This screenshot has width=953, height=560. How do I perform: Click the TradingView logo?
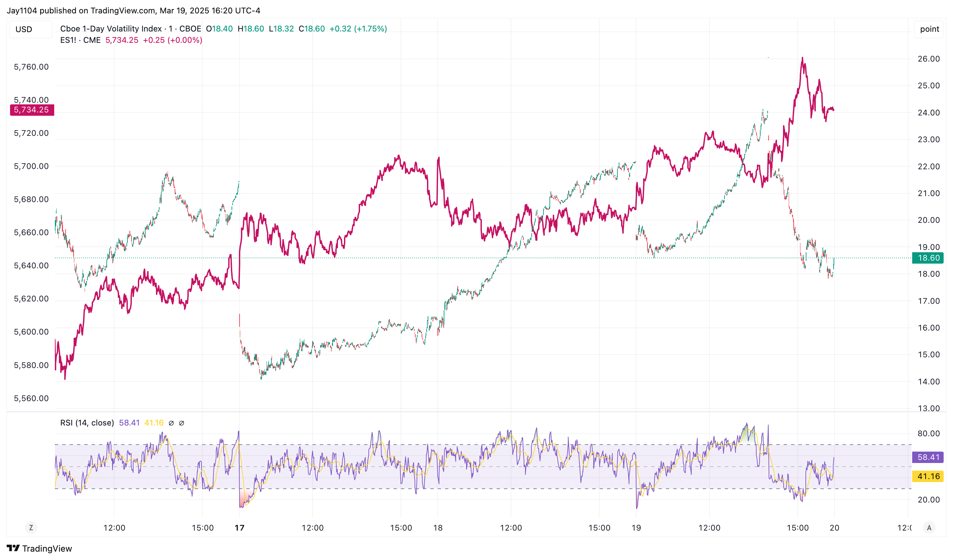[39, 548]
